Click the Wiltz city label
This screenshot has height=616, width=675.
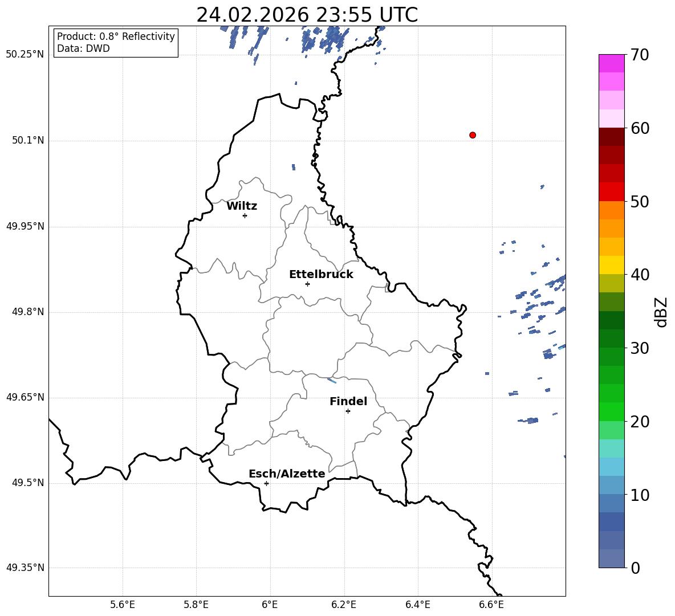point(242,206)
